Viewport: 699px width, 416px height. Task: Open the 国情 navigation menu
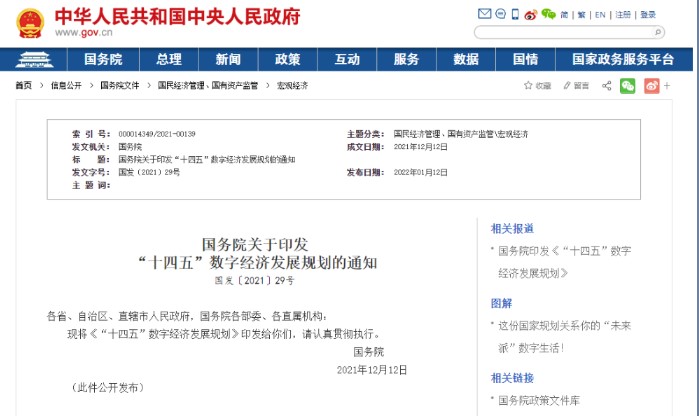pyautogui.click(x=525, y=59)
